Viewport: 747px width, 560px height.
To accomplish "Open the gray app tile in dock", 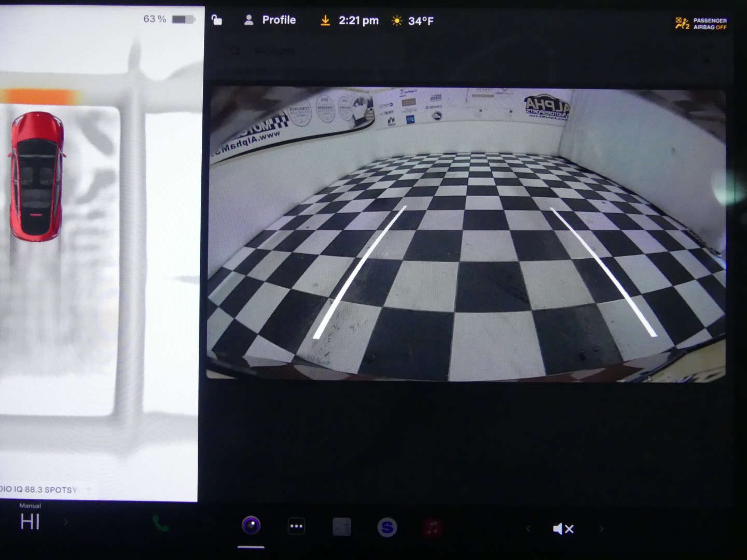I will [x=341, y=527].
